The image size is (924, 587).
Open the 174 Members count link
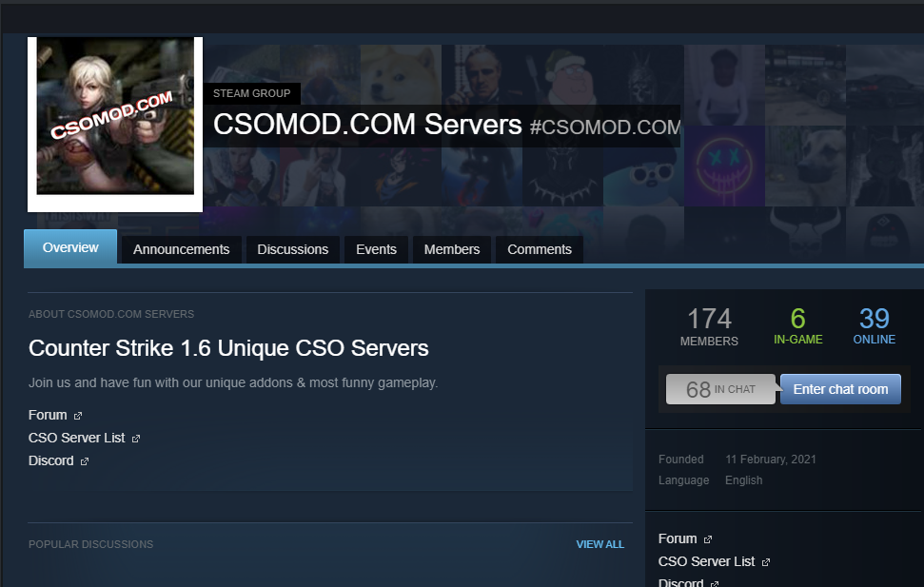tap(709, 325)
